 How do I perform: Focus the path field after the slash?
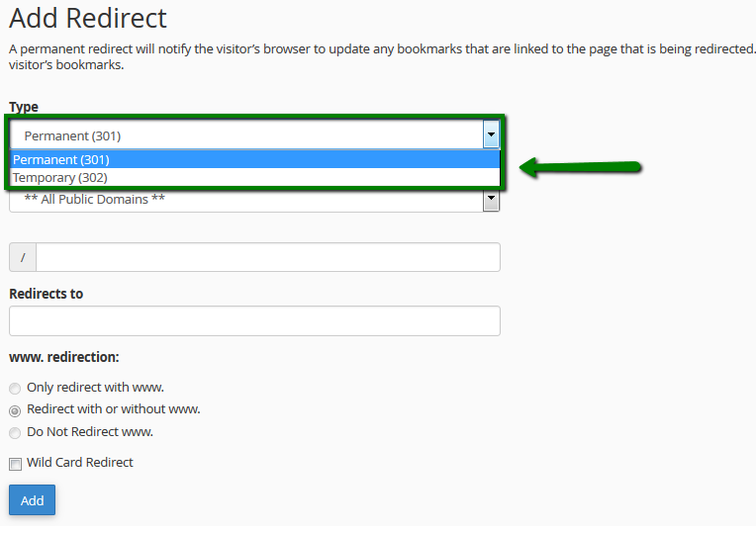click(267, 257)
